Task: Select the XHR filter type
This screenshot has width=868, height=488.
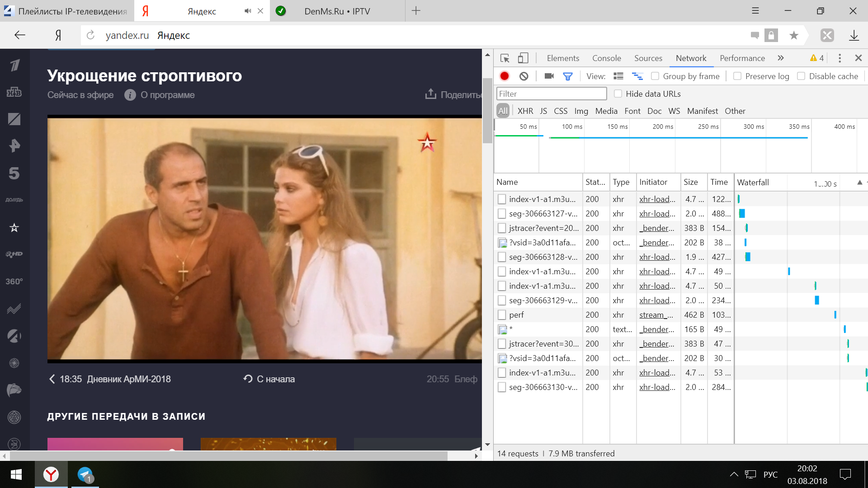Action: (525, 111)
